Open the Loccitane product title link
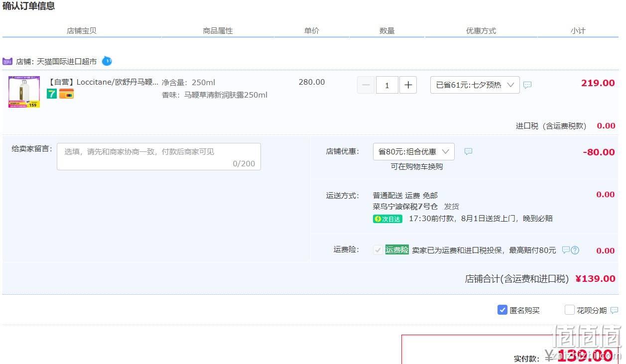Viewport: 626px width, 364px height. [x=103, y=82]
